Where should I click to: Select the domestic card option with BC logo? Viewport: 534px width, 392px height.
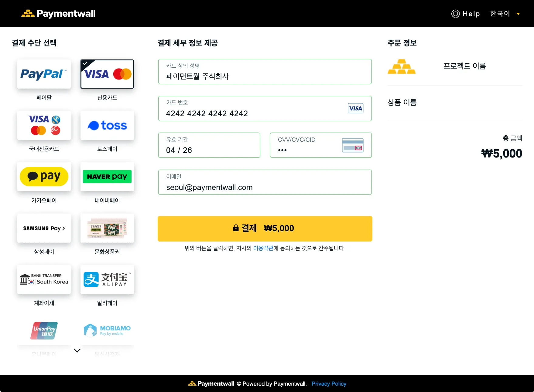pos(44,125)
